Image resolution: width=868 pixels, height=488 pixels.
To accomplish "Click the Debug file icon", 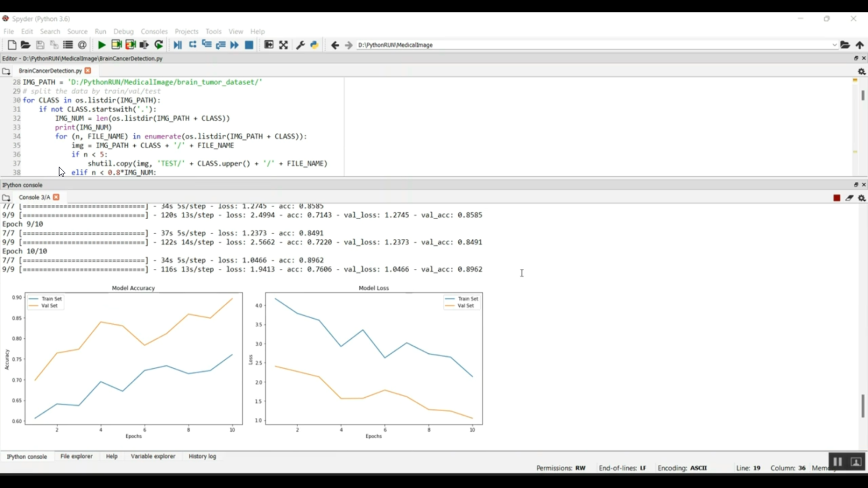I will 178,45.
